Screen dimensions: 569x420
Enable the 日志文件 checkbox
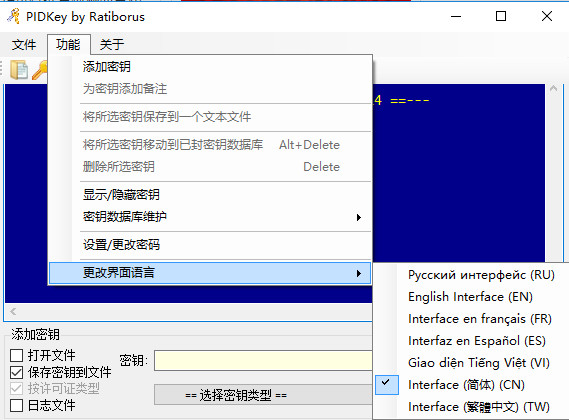point(17,405)
